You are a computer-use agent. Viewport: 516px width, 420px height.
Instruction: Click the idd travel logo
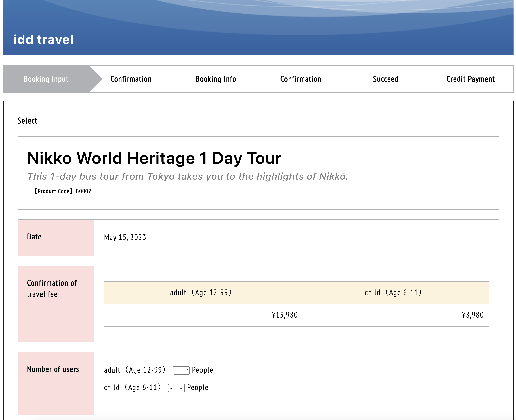44,39
